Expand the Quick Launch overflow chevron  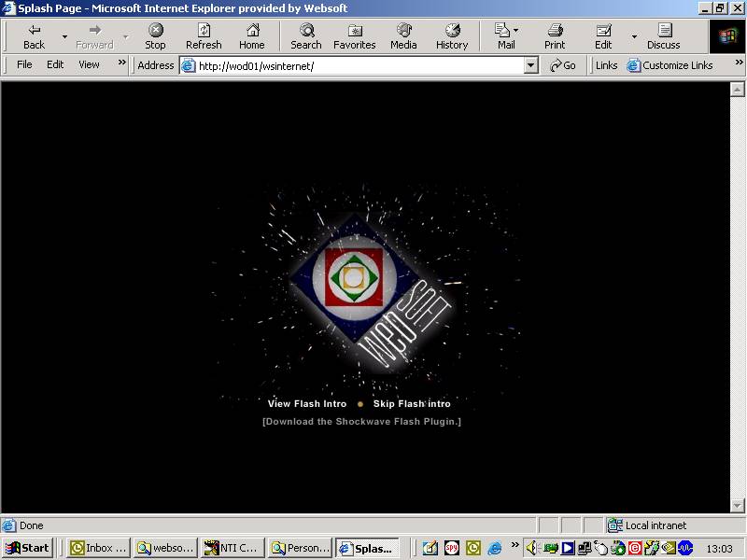click(514, 545)
